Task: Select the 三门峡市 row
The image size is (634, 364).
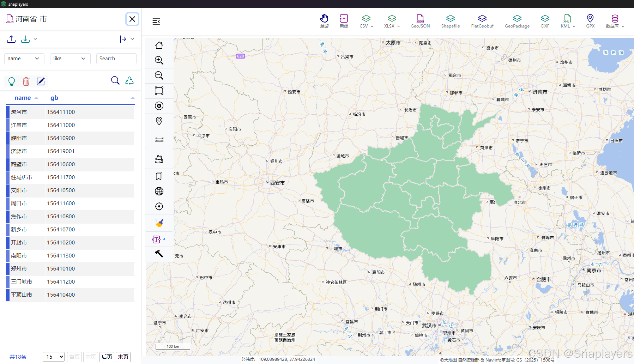Action: coord(70,282)
